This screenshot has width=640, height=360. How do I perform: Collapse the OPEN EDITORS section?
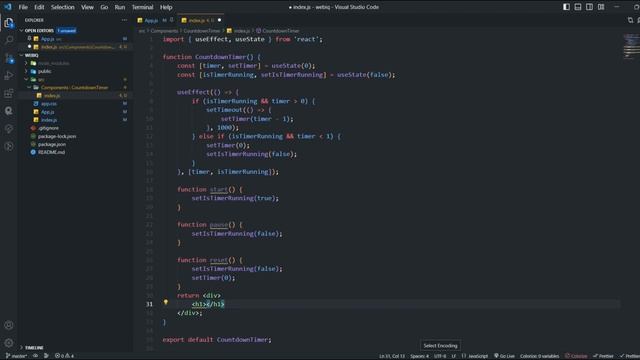click(x=39, y=31)
